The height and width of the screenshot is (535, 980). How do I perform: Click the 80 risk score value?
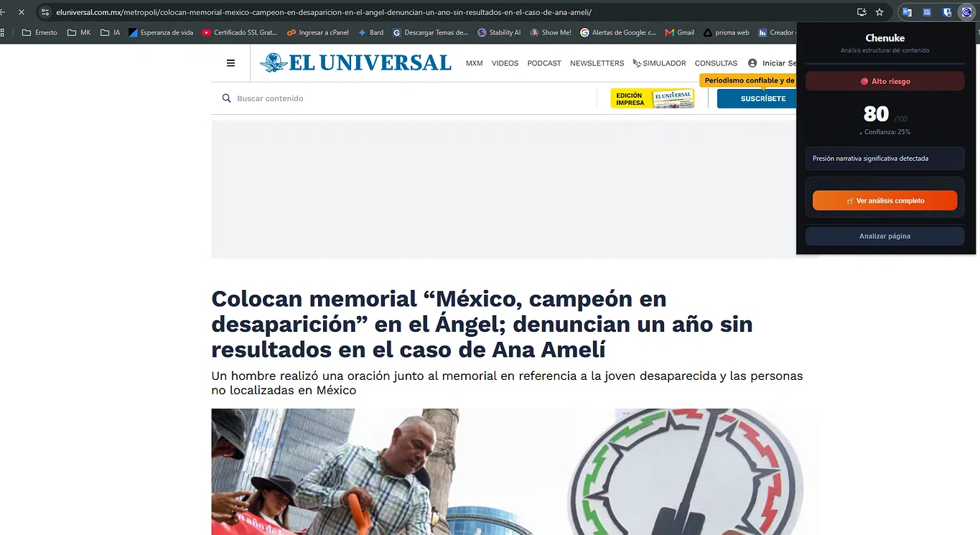tap(876, 114)
